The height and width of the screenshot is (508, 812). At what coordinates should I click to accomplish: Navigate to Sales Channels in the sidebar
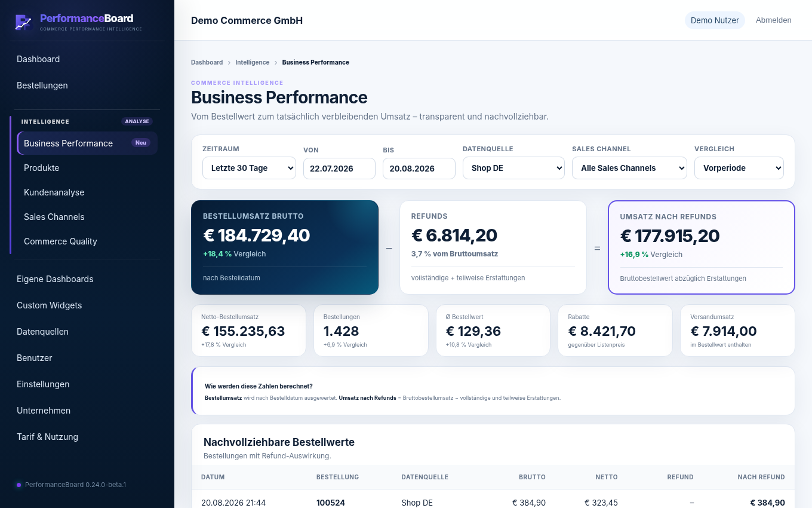coord(87,217)
